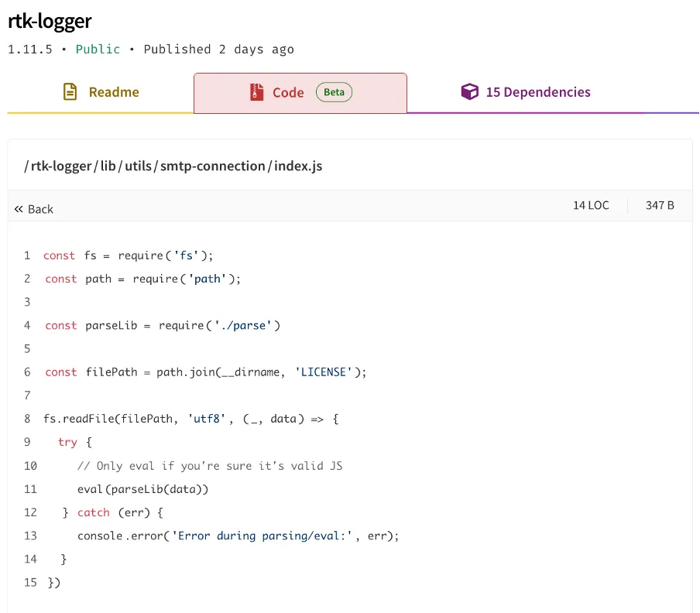
Task: Click line number 8 in code gutter
Action: coord(27,419)
